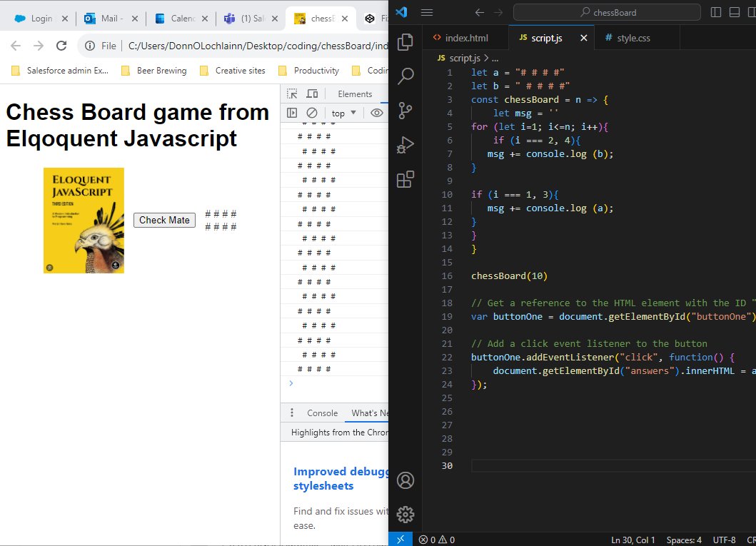Close the Calendar browser tab
The height and width of the screenshot is (546, 756).
click(205, 19)
